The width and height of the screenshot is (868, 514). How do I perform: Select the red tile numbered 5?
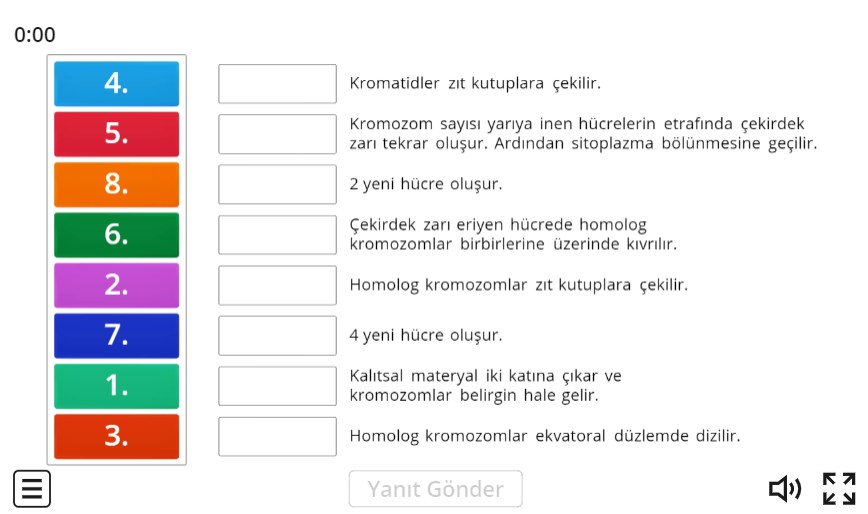(117, 134)
